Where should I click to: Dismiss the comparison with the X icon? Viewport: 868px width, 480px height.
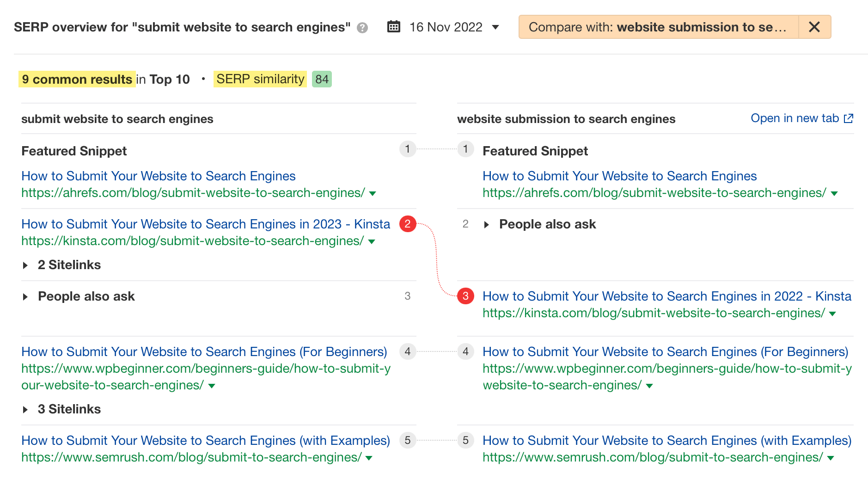[x=815, y=27]
